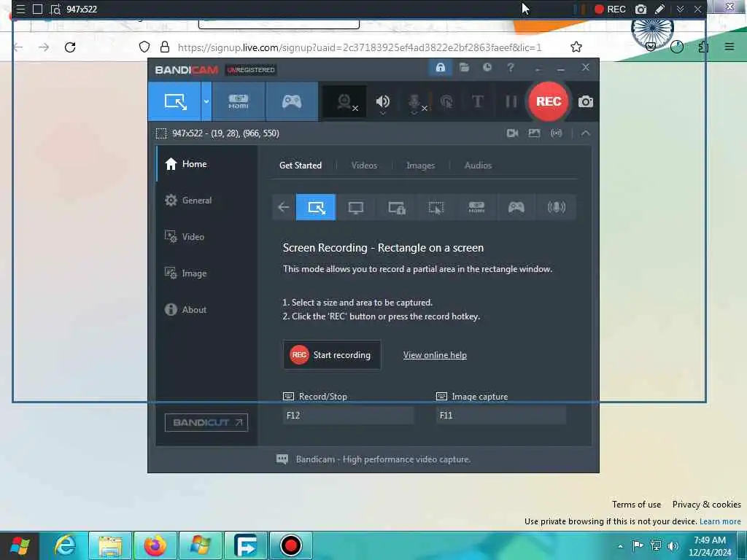Viewport: 747px width, 560px height.
Task: Open the Video settings section
Action: [206, 237]
